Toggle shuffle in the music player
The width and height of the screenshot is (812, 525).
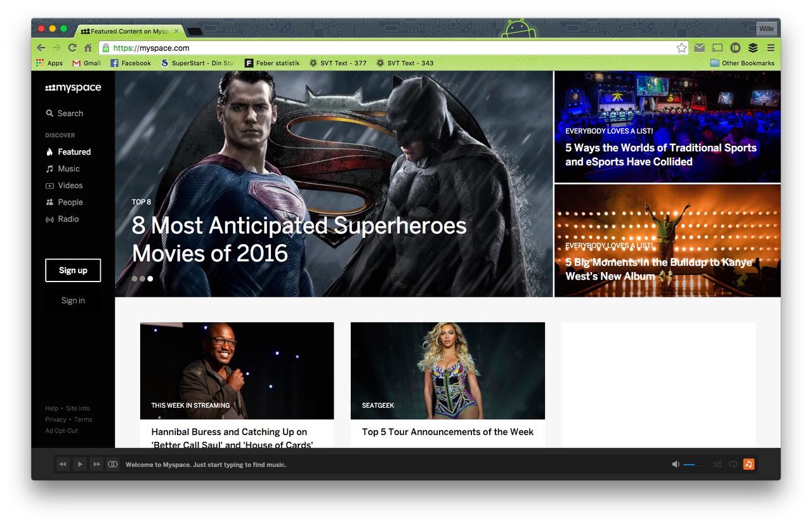coord(717,464)
